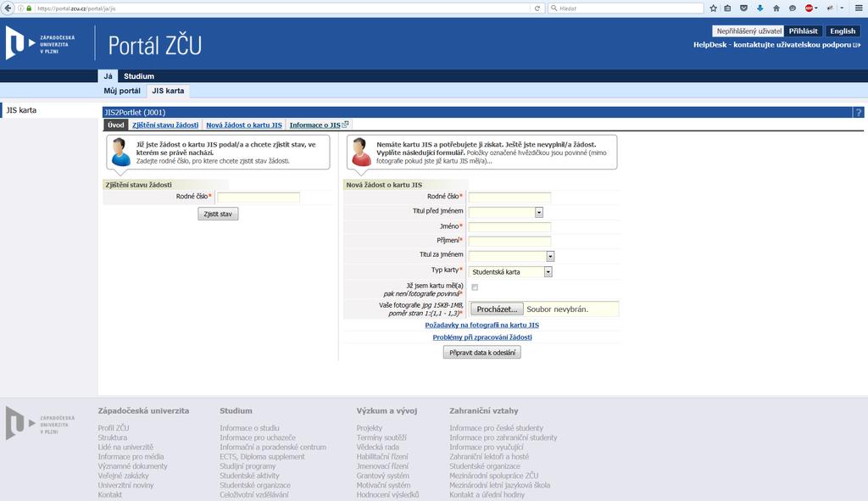The image size is (868, 501).
Task: Click 'Nepřihlášený uživatel' label in header
Action: pos(748,31)
